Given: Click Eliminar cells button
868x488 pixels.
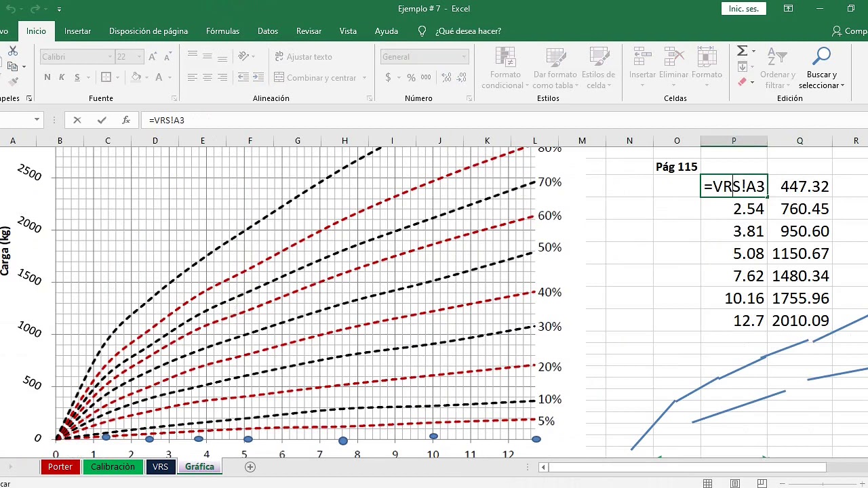Looking at the screenshot, I should point(673,68).
